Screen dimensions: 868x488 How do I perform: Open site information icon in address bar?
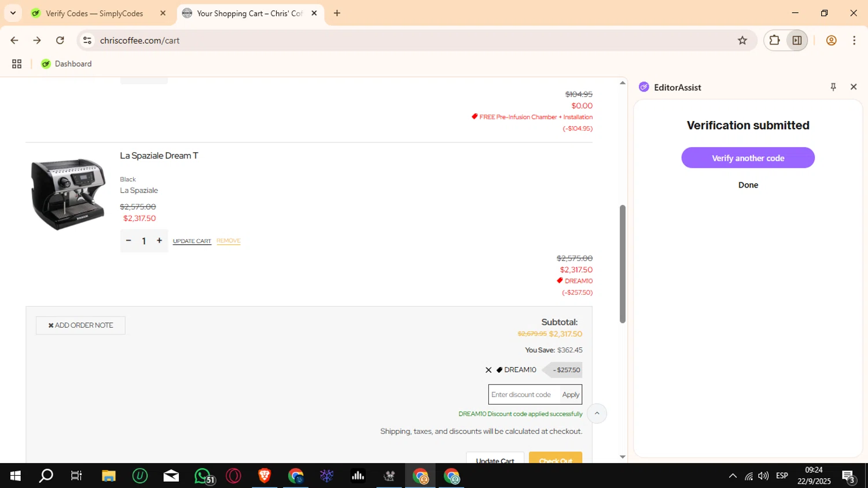[87, 41]
